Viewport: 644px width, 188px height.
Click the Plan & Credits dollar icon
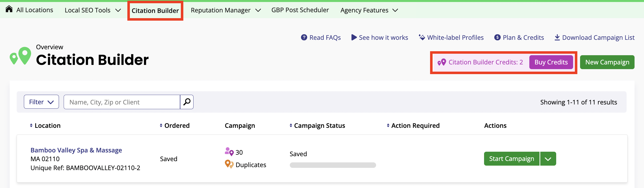[x=497, y=38]
